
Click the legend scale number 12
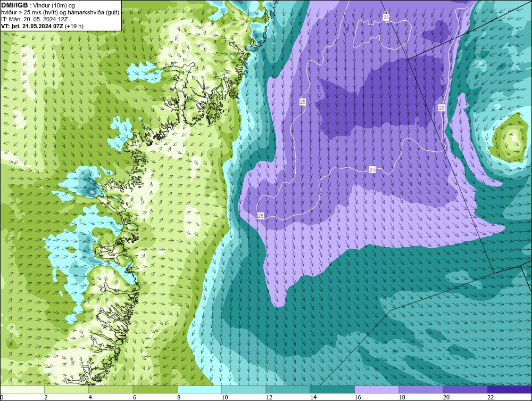point(269,398)
